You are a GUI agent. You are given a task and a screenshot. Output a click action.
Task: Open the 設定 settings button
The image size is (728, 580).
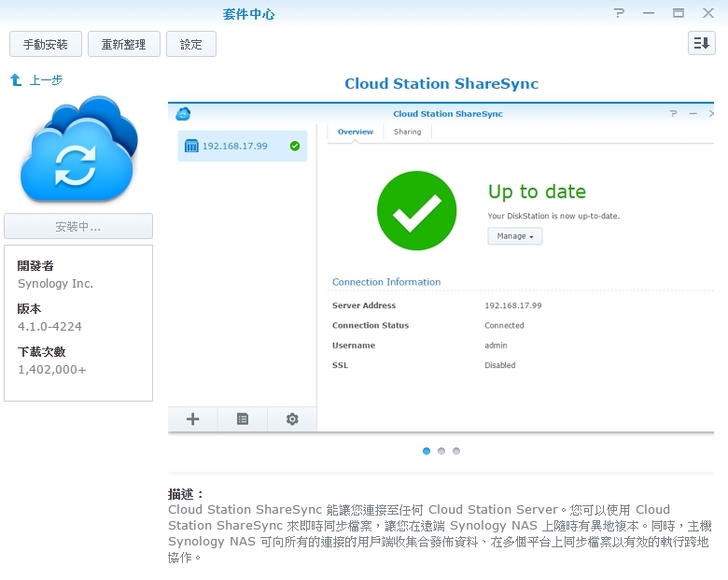pyautogui.click(x=191, y=44)
